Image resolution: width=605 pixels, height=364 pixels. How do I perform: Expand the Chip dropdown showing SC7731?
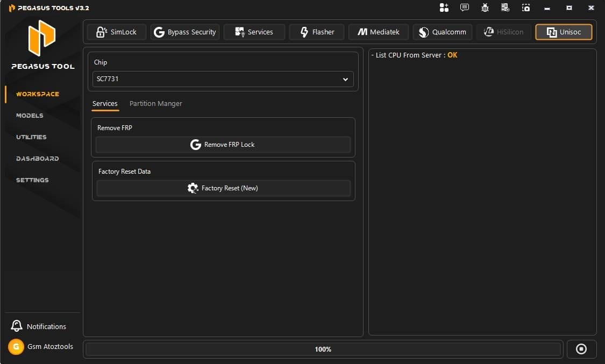[x=223, y=79]
